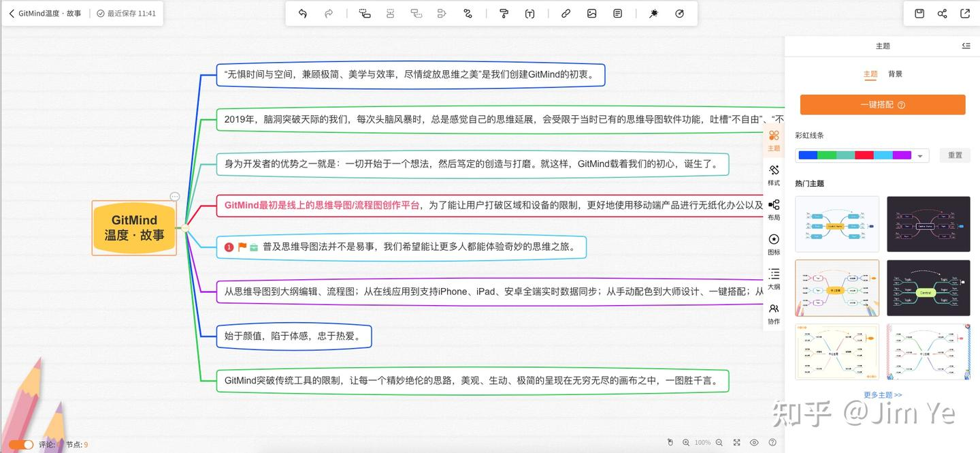The width and height of the screenshot is (980, 453).
Task: Share the mind map
Action: (942, 14)
